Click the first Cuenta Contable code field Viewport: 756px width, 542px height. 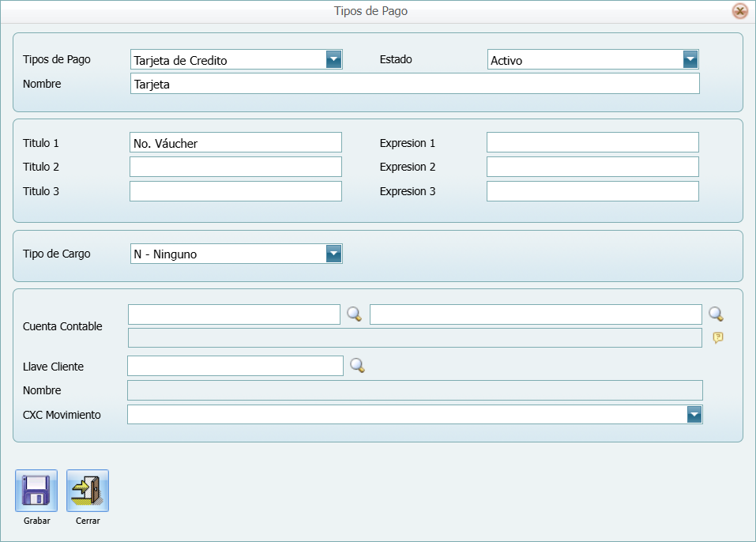pos(234,314)
